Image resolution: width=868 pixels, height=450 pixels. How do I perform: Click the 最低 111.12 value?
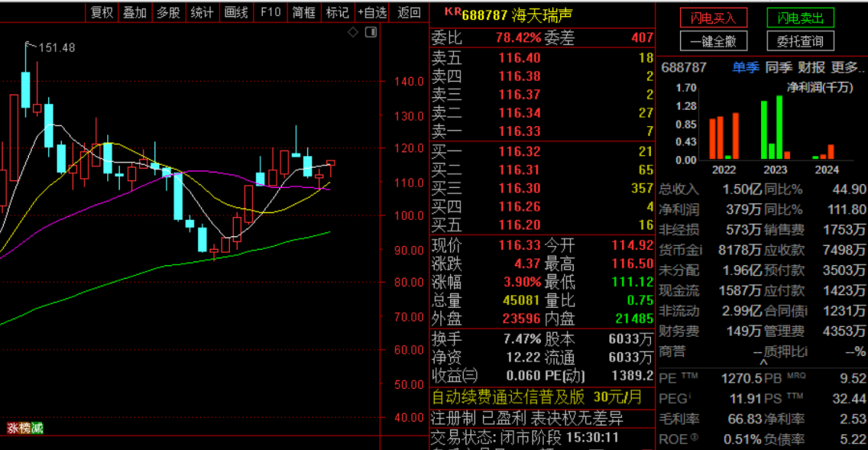click(x=633, y=282)
